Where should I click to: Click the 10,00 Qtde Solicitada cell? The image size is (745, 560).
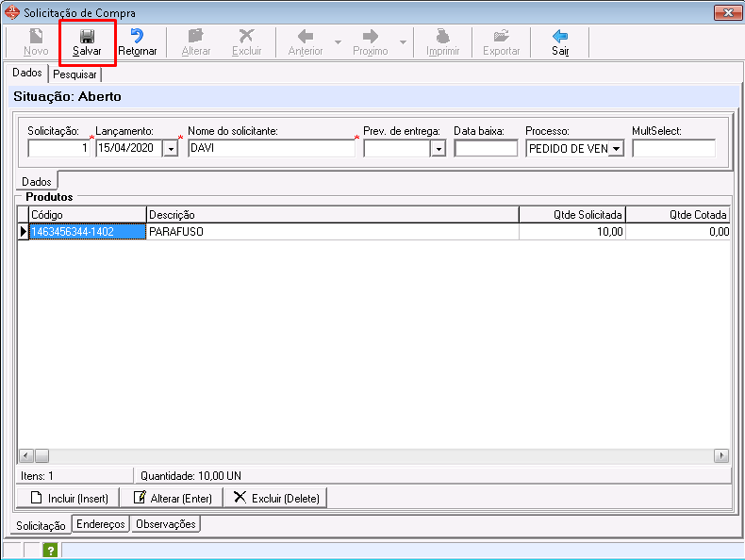(x=572, y=232)
